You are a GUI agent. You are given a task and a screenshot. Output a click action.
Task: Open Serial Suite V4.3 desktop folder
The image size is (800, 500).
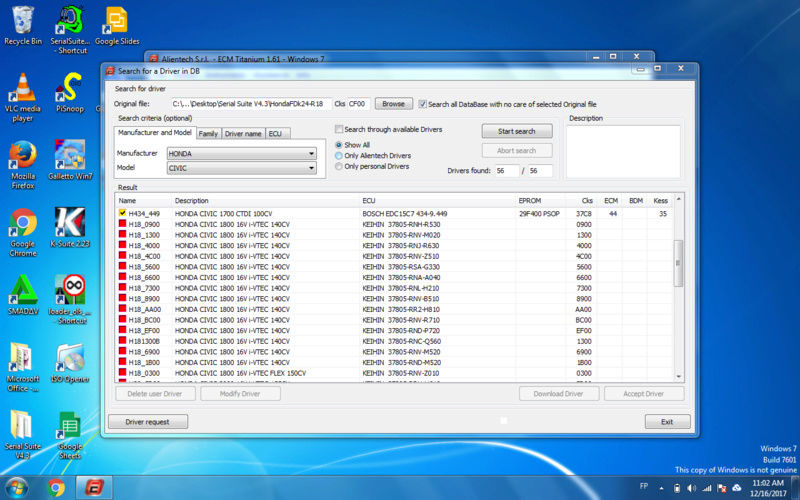(23, 435)
